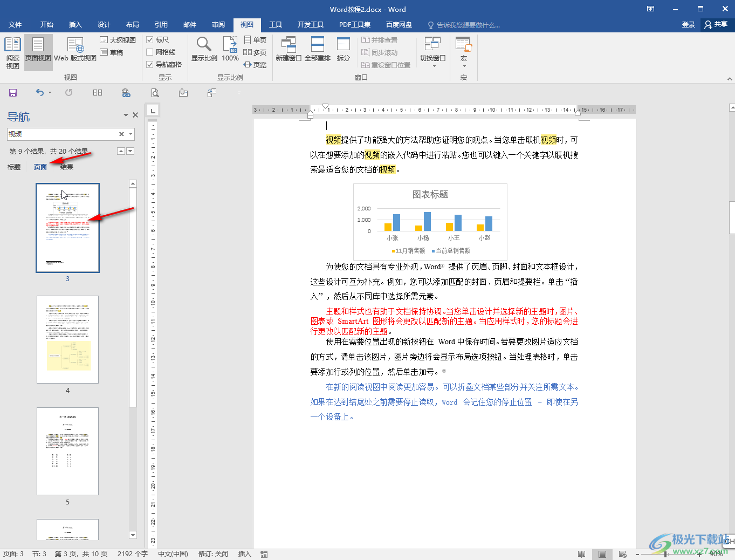Open the PDF工具集 tab
Screen dimensions: 735x560
click(355, 25)
